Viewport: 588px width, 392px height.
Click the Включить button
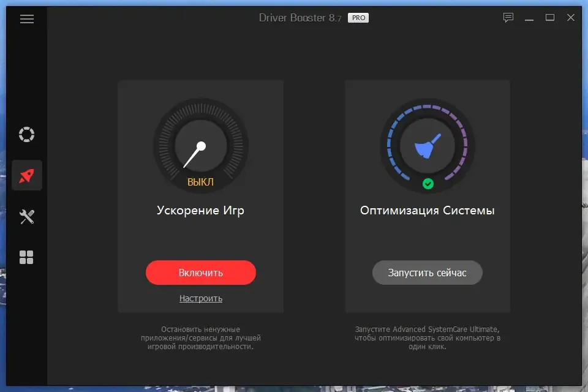(x=201, y=273)
